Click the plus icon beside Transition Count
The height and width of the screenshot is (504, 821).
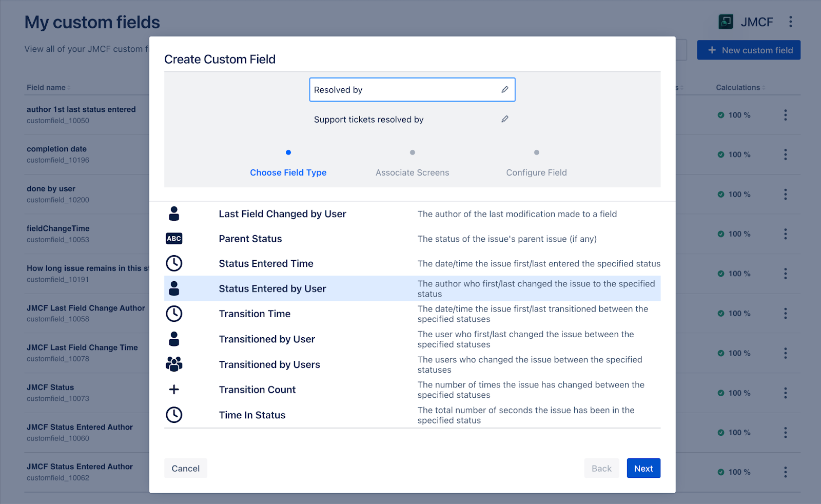tap(174, 390)
